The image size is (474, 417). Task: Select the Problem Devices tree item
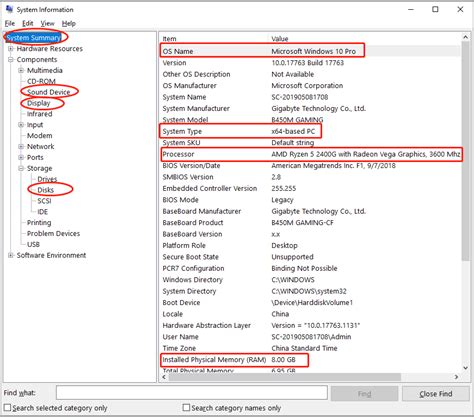[x=53, y=233]
